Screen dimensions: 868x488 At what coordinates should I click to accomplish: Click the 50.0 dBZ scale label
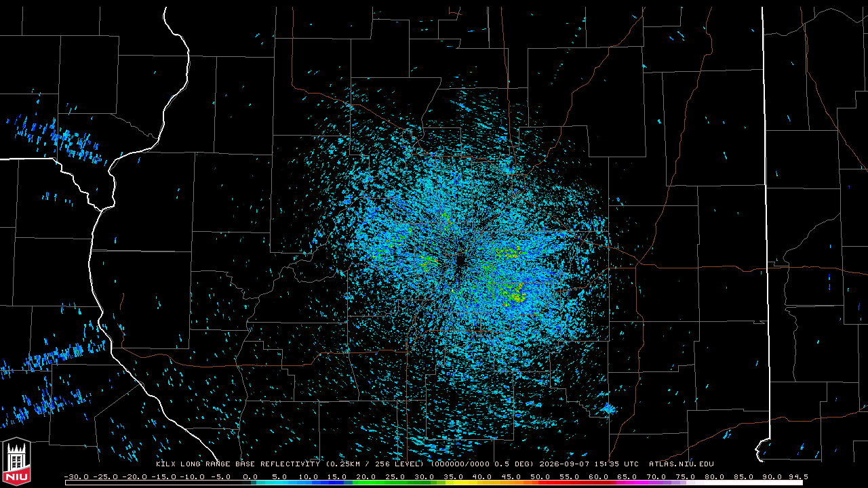tap(540, 476)
